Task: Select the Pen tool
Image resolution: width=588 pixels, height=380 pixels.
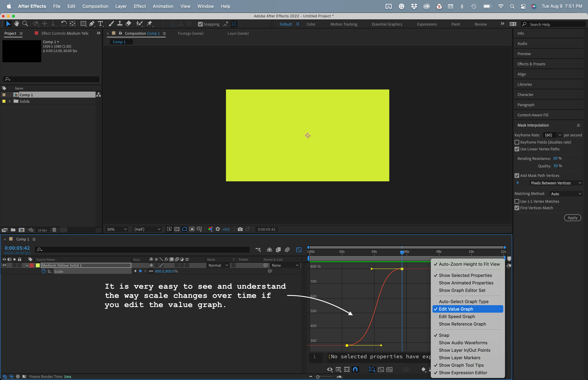Action: [x=92, y=24]
